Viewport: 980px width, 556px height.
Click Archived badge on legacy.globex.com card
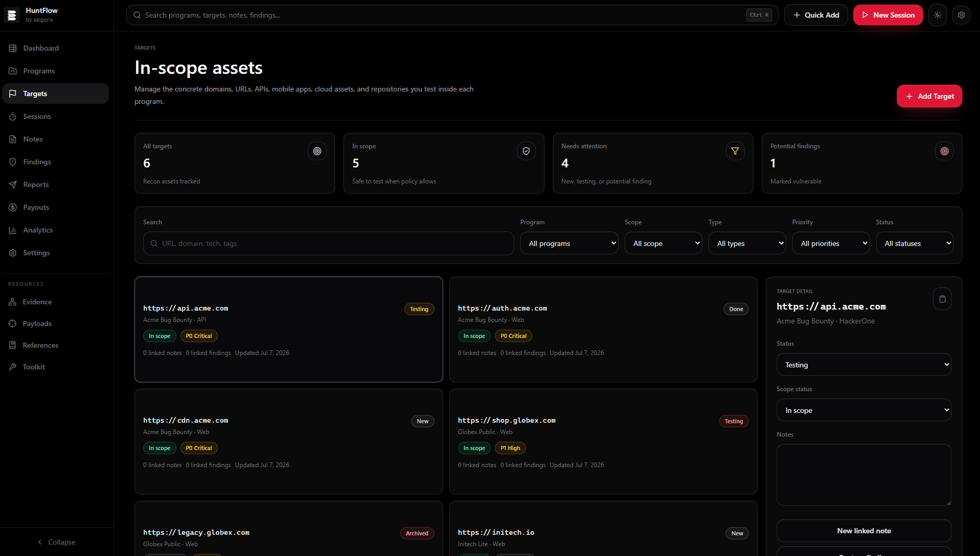[417, 533]
